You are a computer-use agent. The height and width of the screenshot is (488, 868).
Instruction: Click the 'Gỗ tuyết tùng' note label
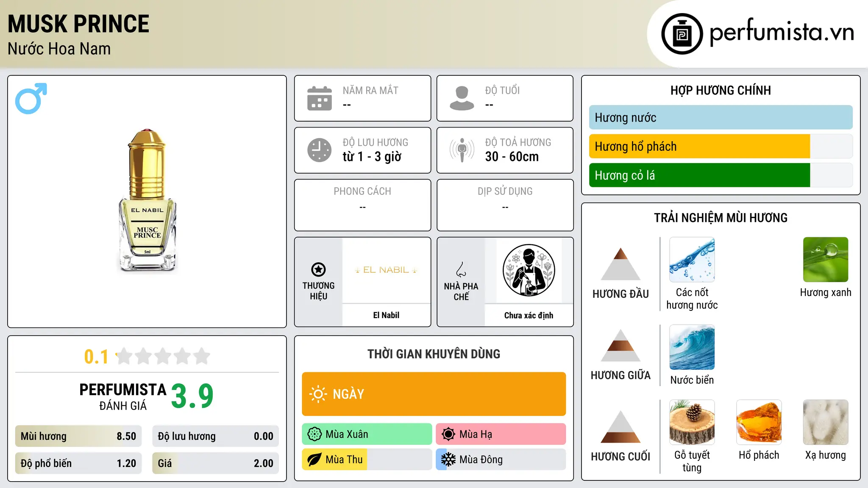coord(692,461)
